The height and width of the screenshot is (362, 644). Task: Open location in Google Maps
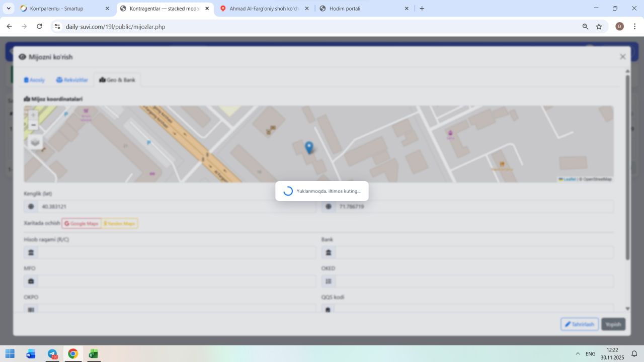(x=82, y=224)
